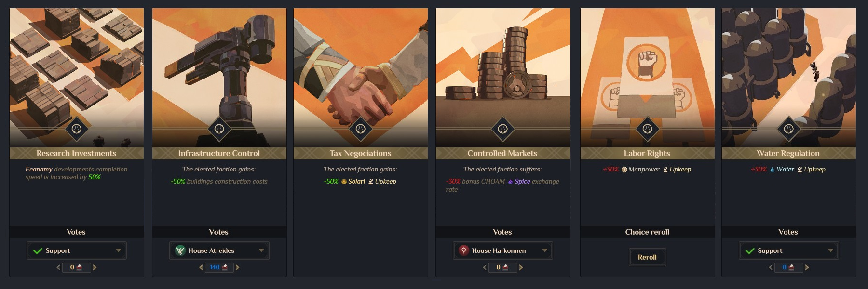
Task: Expand the House Harkonnen vote dropdown
Action: tap(502, 250)
